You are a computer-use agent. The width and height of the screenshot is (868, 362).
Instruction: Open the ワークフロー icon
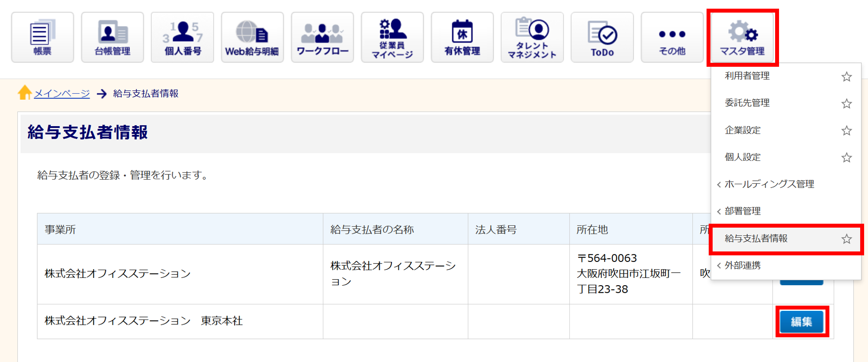click(x=322, y=37)
